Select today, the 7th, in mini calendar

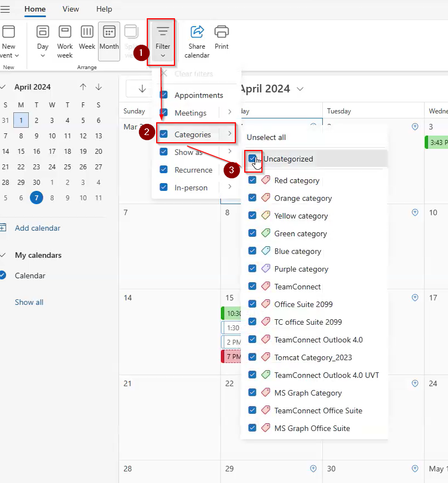point(37,198)
